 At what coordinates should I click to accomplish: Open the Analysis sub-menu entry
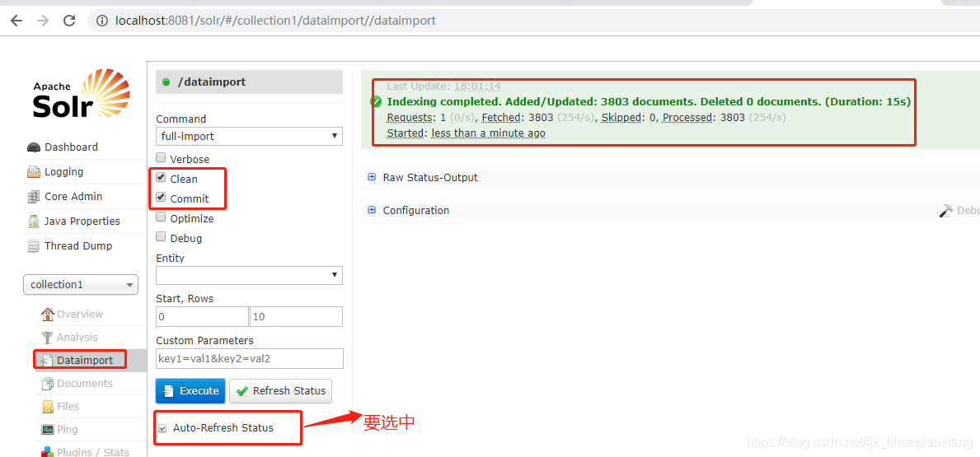[x=77, y=337]
